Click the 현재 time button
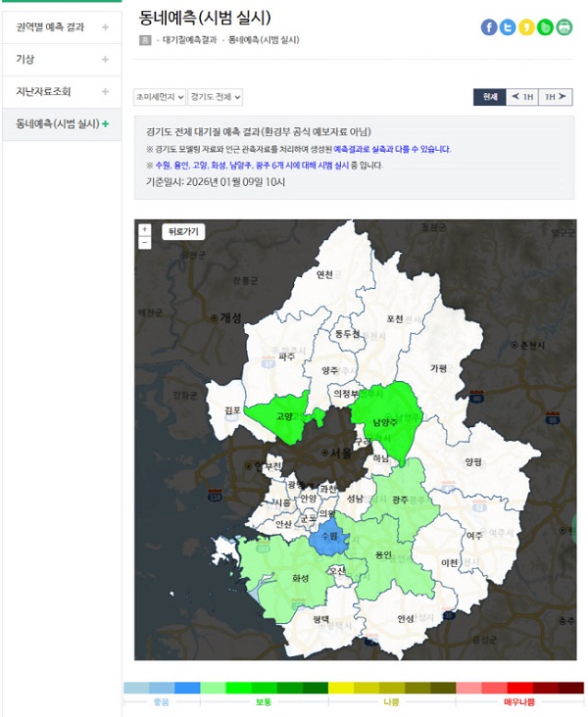Image resolution: width=588 pixels, height=717 pixels. 489,97
